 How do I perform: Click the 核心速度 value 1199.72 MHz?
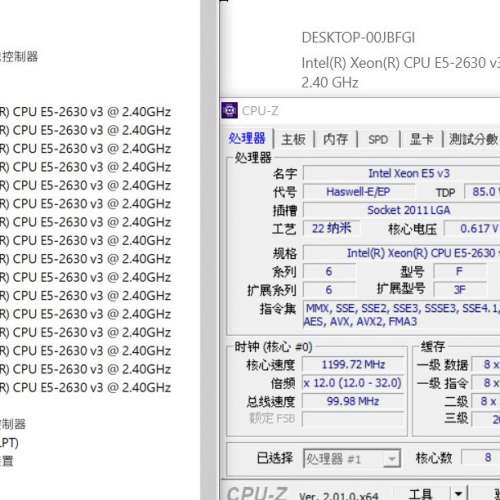353,364
